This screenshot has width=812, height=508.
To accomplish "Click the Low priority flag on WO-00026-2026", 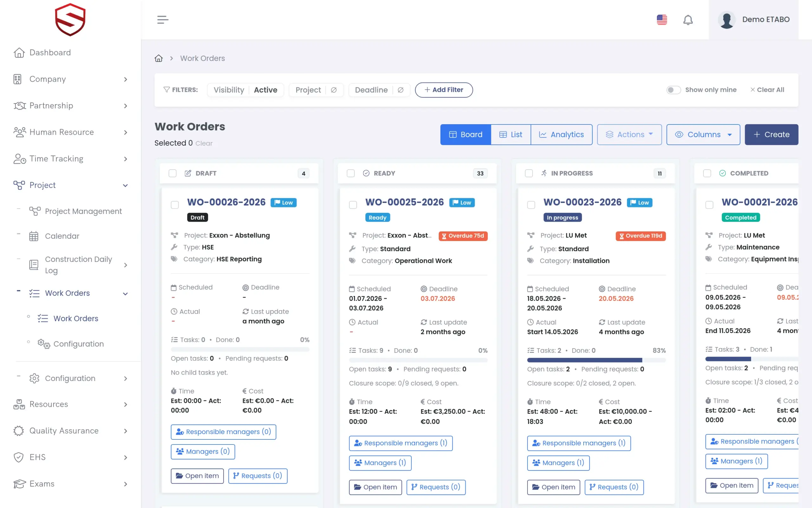I will (284, 203).
